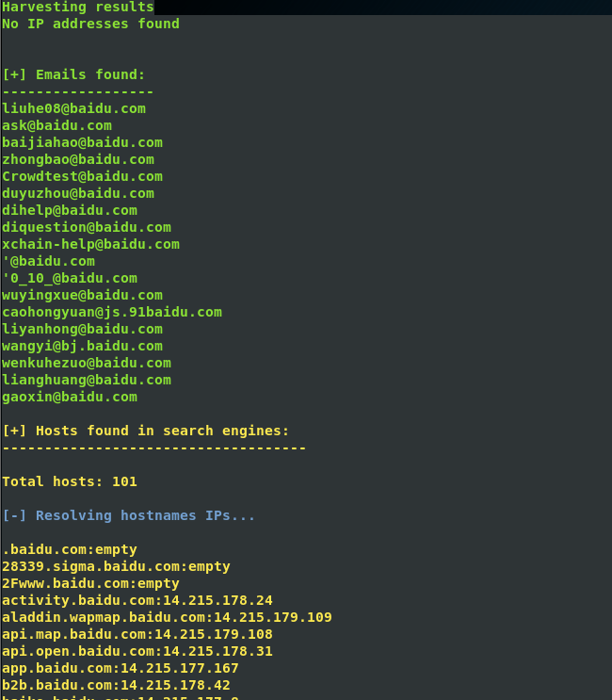Click the '[+] Emails found:' heading
The height and width of the screenshot is (700, 612).
pos(73,74)
